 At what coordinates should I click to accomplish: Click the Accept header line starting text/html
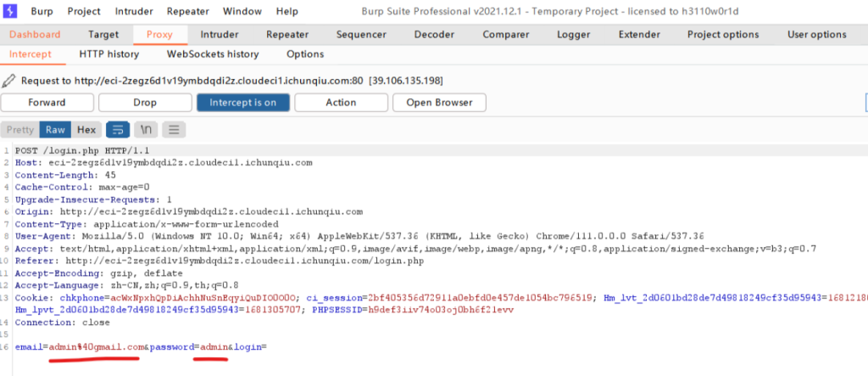click(x=415, y=249)
